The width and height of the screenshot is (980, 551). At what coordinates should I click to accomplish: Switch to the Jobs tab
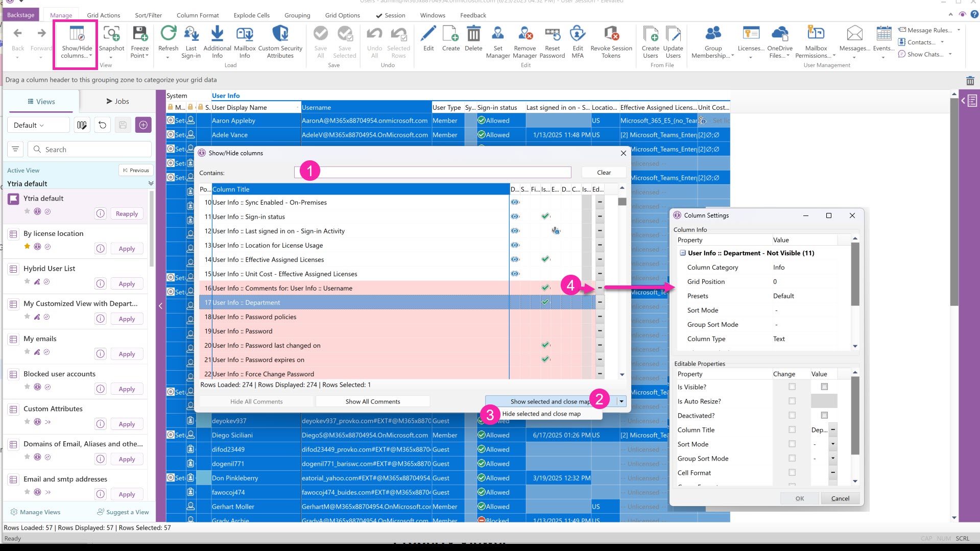coord(117,102)
